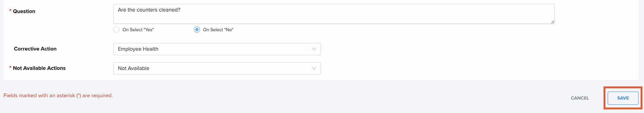Click the "Are the counters cleaned?" text
Screen dimensions: 644x113
pyautogui.click(x=149, y=10)
